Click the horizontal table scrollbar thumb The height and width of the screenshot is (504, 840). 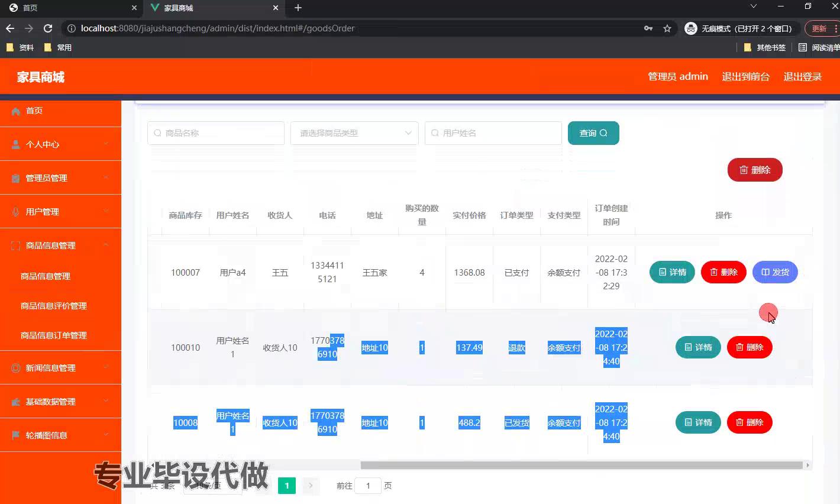(x=581, y=465)
